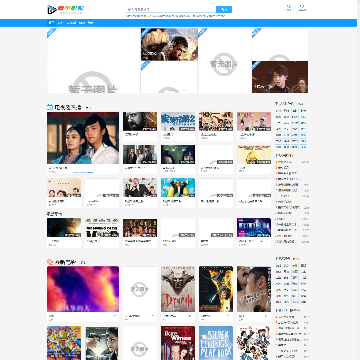Screen dimensions: 360x360
Task: Open the bearded man drama thumbnail
Action: click(x=140, y=121)
